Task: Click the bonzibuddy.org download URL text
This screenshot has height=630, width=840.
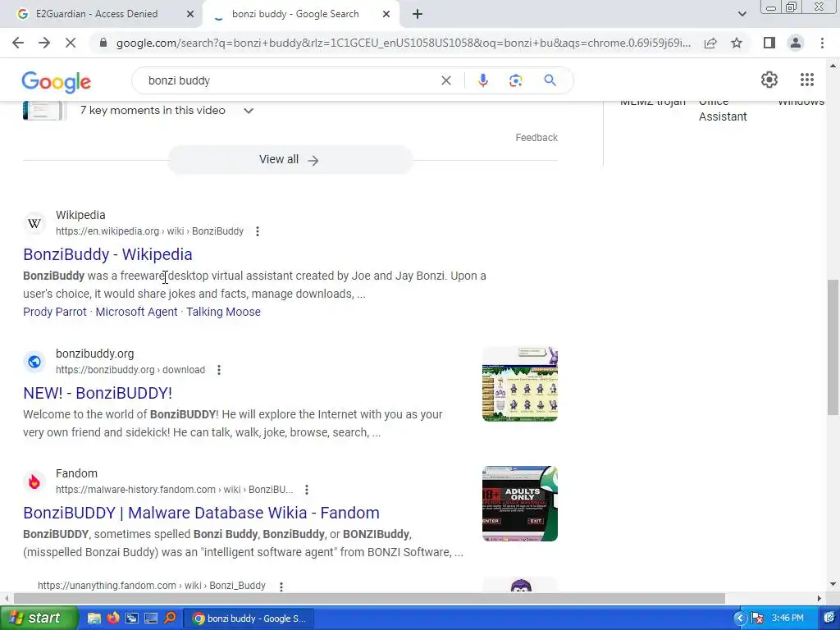Action: pyautogui.click(x=130, y=370)
